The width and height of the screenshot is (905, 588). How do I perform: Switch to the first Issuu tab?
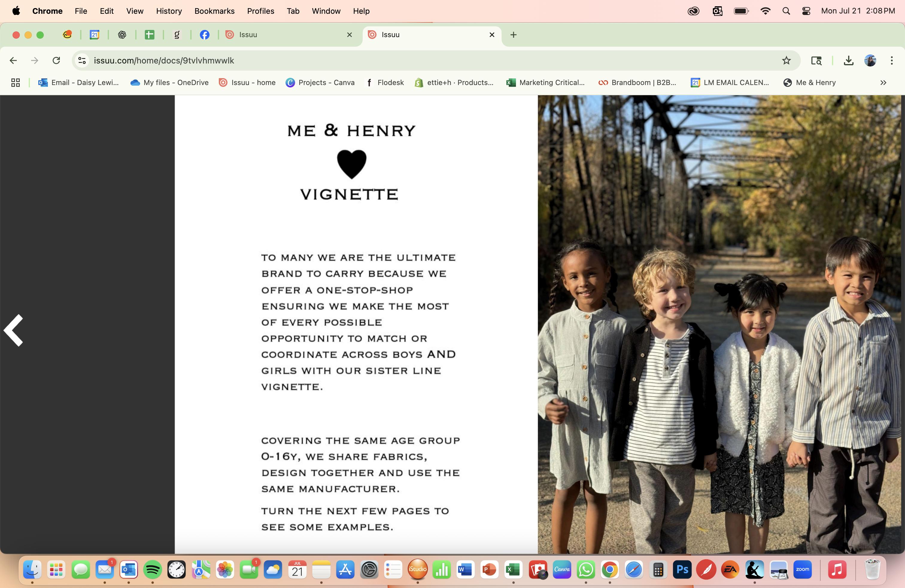285,35
